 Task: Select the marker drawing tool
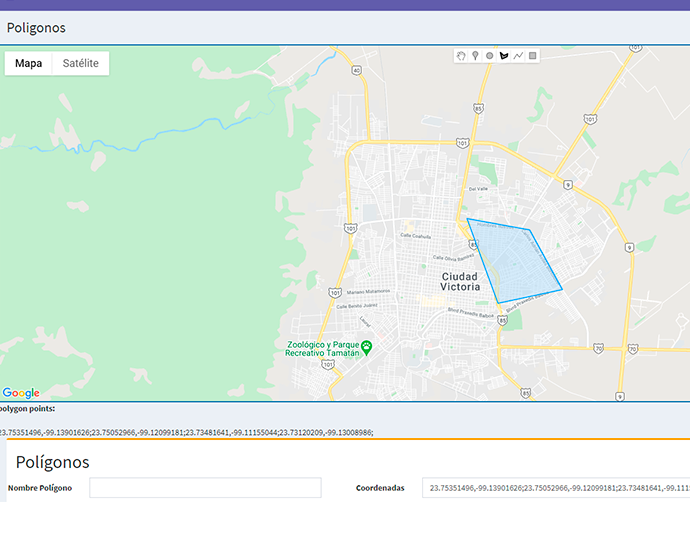click(475, 56)
